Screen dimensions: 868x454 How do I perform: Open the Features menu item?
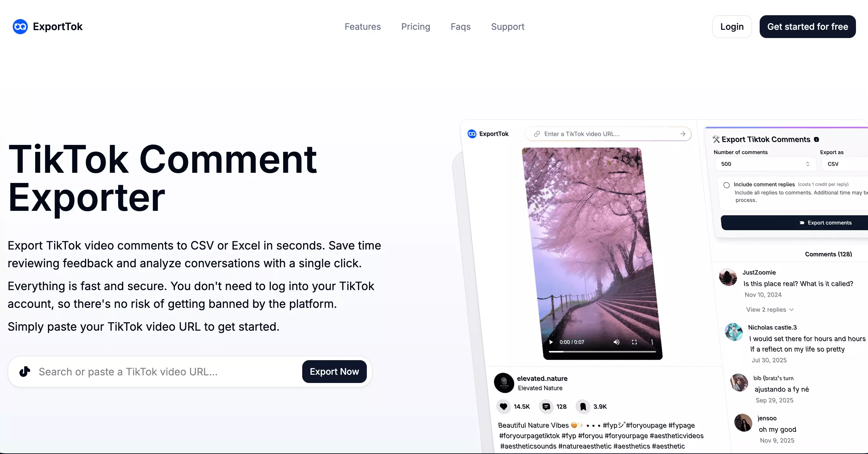(363, 27)
